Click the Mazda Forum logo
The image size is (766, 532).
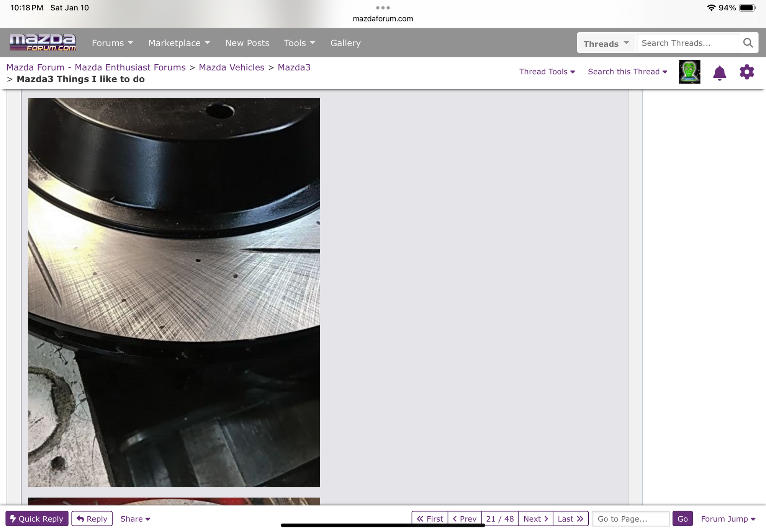(x=43, y=42)
